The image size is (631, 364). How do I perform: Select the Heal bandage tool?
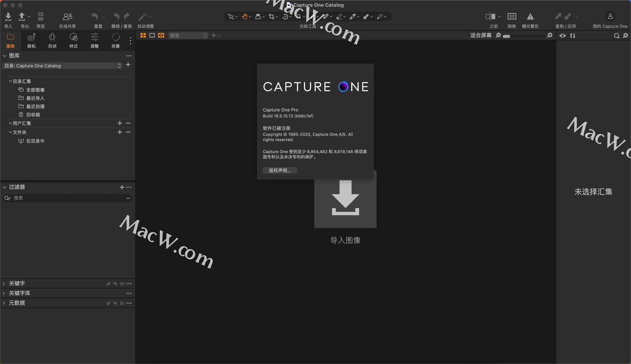coord(326,16)
